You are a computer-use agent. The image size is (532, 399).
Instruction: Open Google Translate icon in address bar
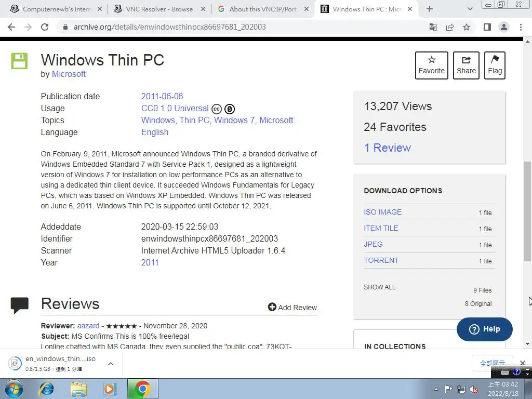pos(433,27)
